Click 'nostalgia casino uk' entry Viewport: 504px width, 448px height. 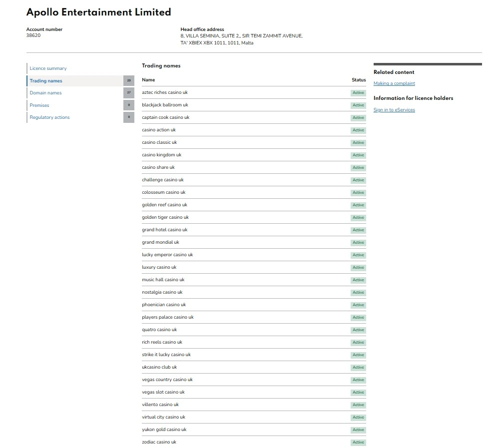(162, 292)
